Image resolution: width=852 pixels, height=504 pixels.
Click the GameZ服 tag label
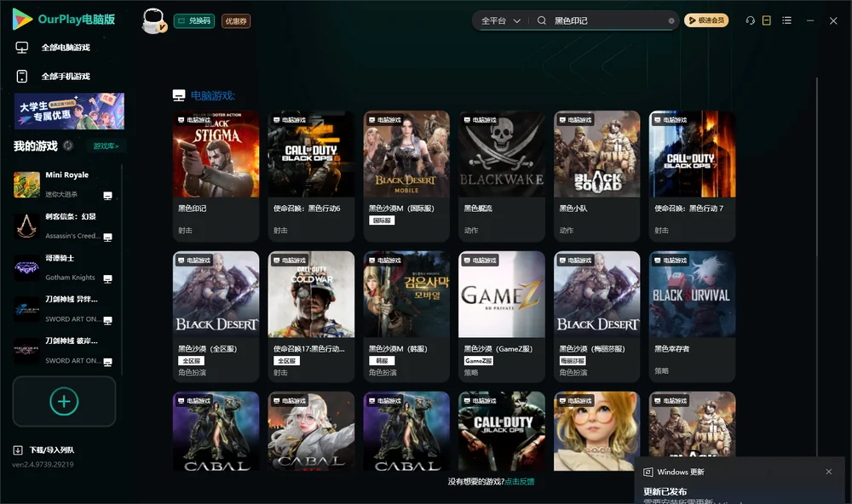click(478, 361)
